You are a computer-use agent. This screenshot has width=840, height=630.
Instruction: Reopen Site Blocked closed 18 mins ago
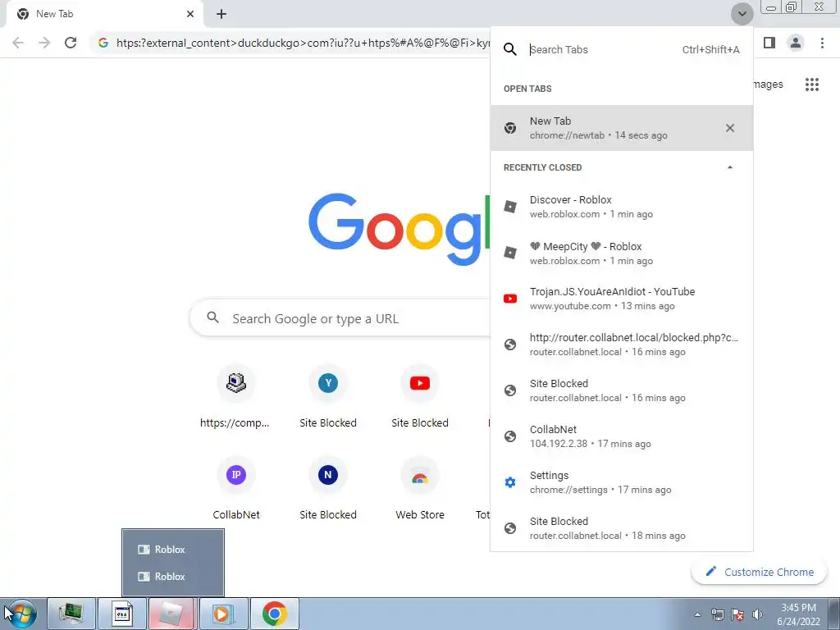[x=622, y=528]
